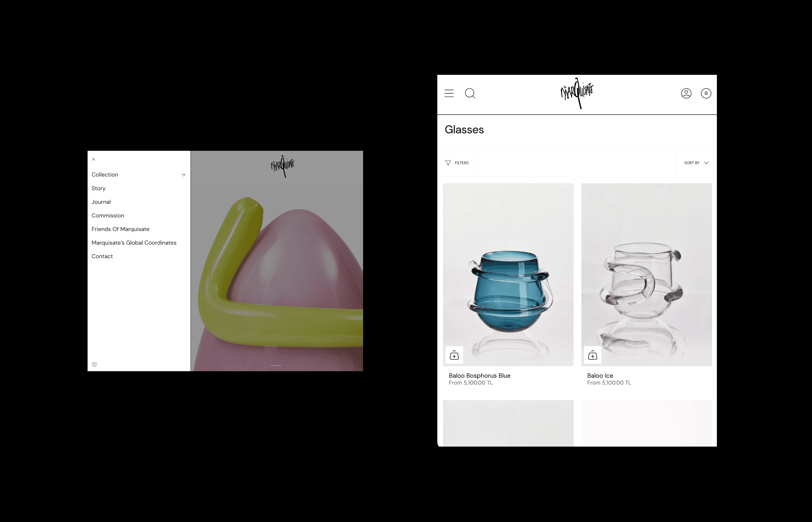Click the Sort By chevron arrow
Viewport: 812px width, 522px height.
(x=706, y=163)
